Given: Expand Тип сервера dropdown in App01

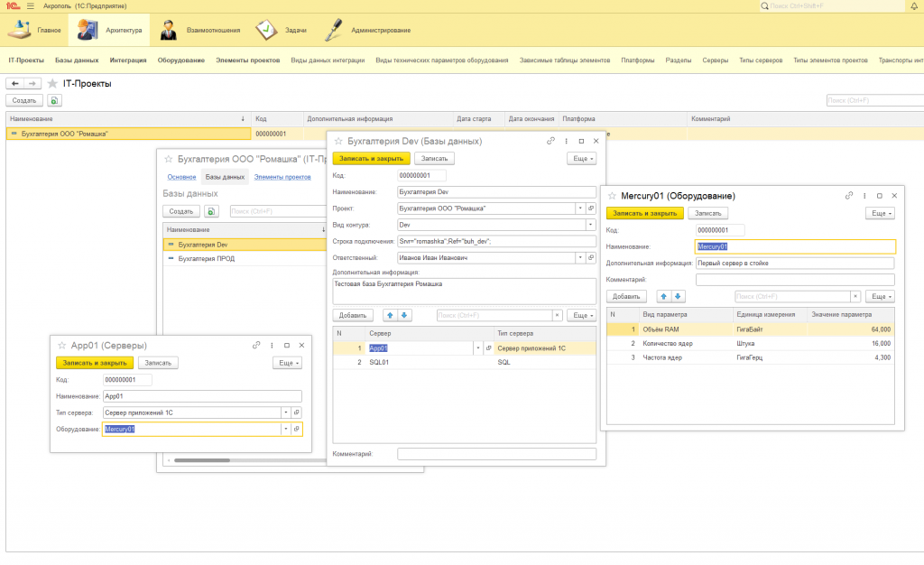Looking at the screenshot, I should click(x=286, y=413).
